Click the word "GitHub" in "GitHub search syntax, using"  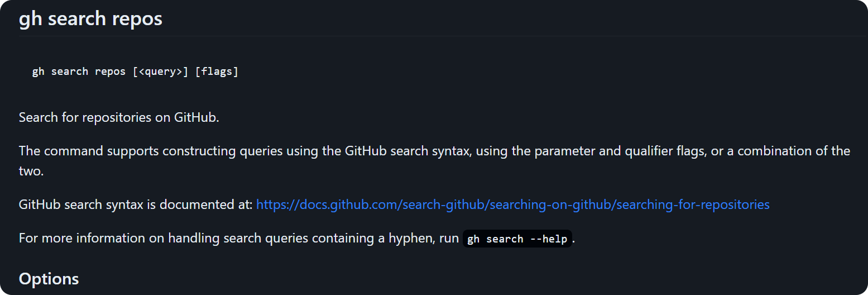point(365,151)
